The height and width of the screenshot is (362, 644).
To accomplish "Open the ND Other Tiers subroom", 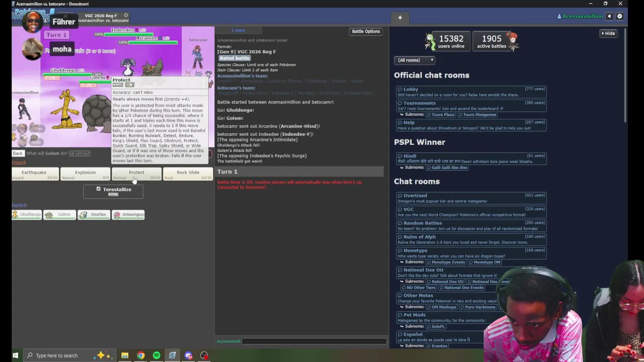I will pos(419,288).
